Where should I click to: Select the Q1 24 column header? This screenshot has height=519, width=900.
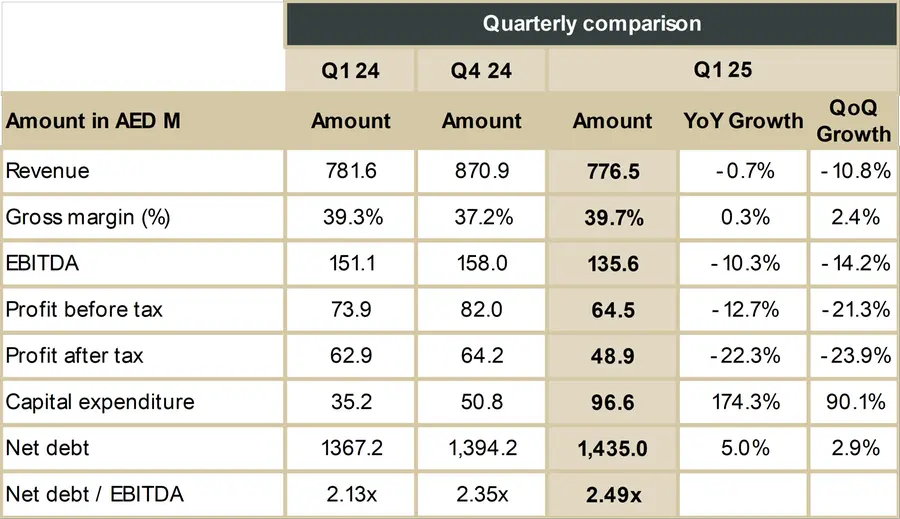pyautogui.click(x=350, y=71)
